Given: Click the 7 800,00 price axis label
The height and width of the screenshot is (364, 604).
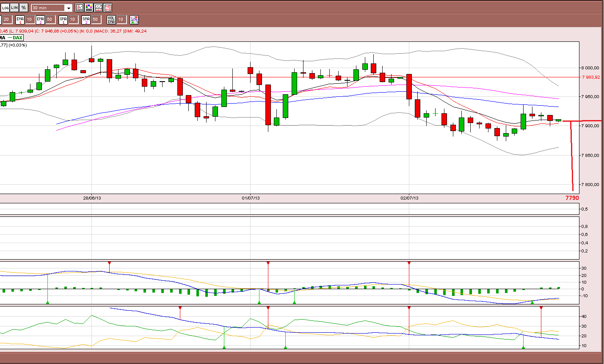Looking at the screenshot, I should [591, 185].
